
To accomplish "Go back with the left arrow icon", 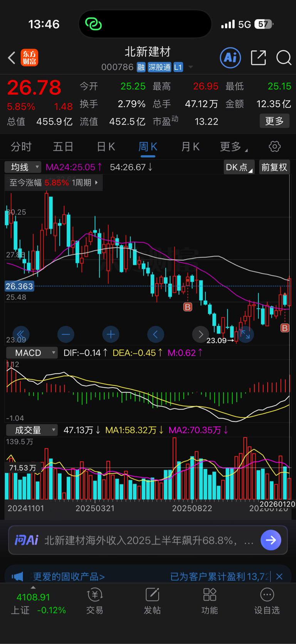I will pos(12,58).
